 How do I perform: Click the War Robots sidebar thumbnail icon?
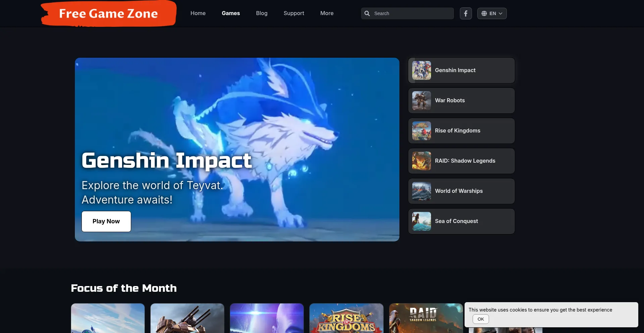[421, 101]
